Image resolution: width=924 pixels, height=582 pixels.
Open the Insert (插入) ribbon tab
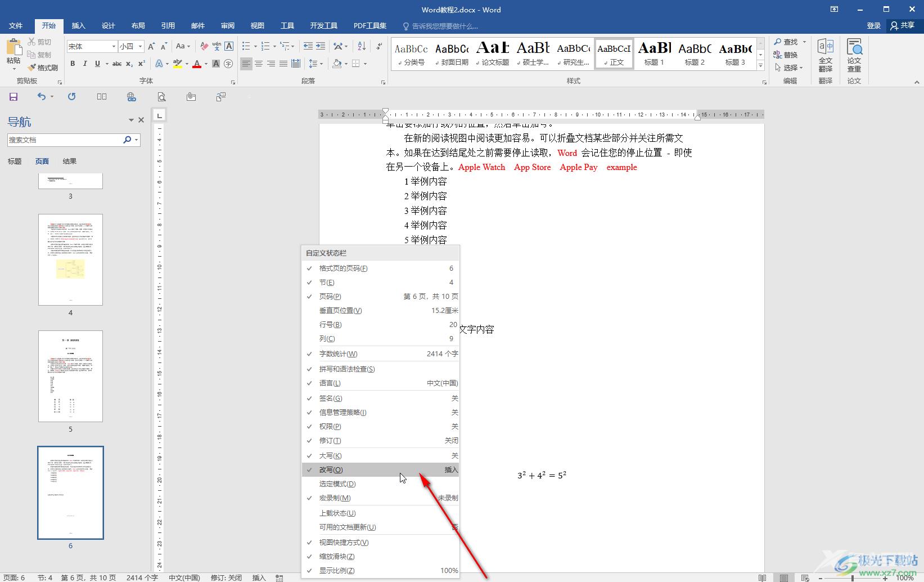click(78, 26)
